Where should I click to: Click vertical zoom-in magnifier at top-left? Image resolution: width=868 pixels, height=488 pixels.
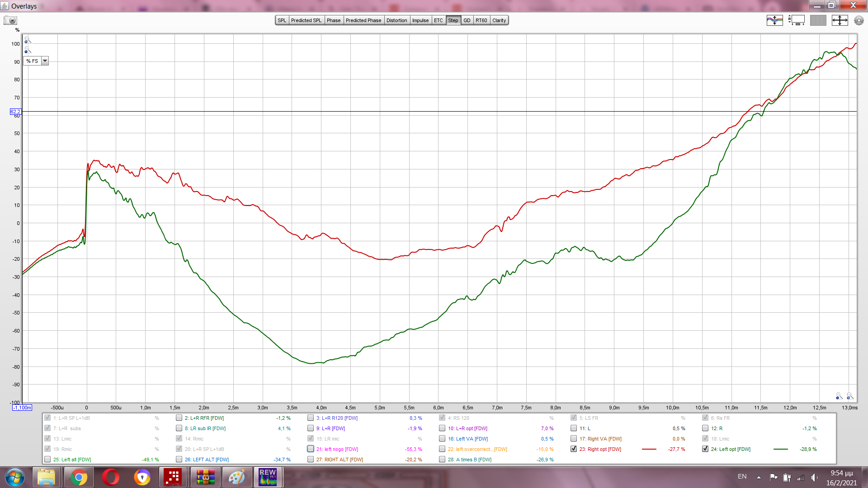(27, 40)
